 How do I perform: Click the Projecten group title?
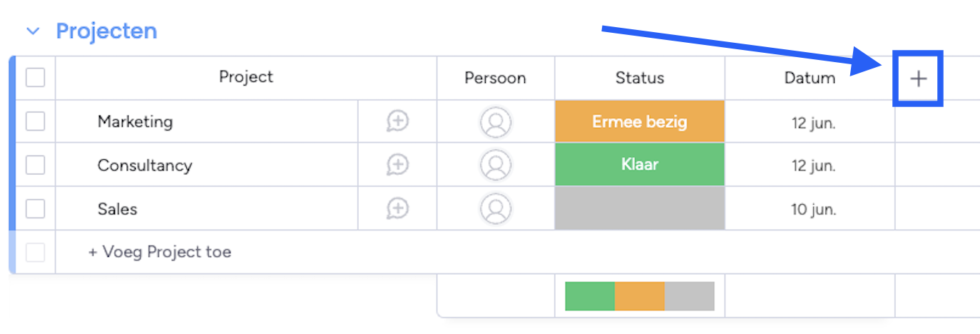(x=106, y=31)
